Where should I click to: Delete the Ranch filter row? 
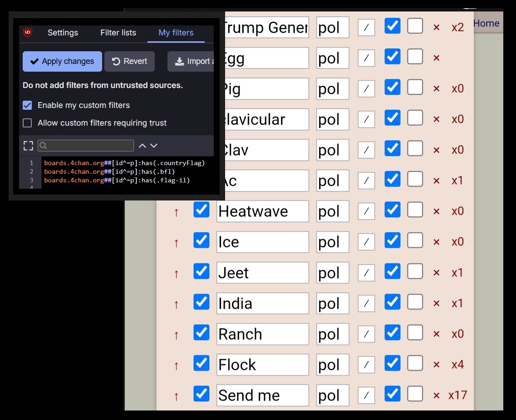pos(437,334)
